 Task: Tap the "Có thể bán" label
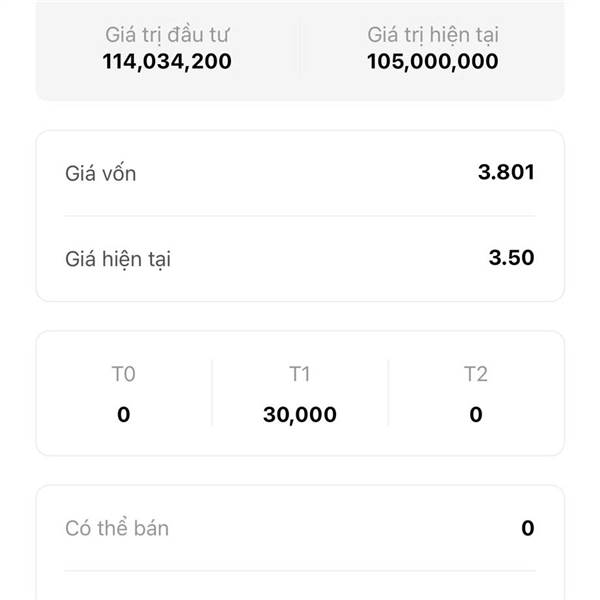click(x=117, y=528)
